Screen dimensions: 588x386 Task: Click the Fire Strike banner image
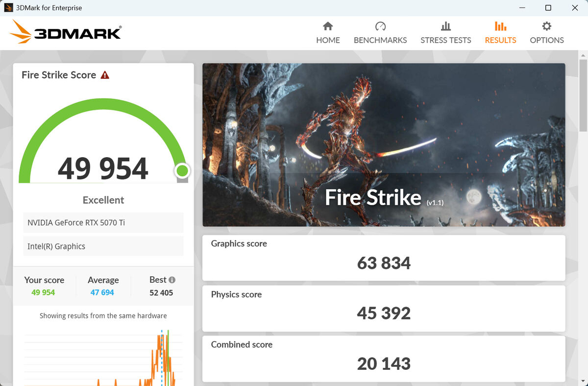384,145
